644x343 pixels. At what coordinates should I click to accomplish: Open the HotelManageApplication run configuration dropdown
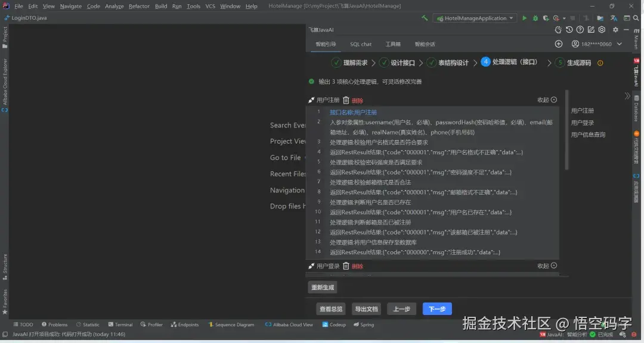tap(474, 18)
